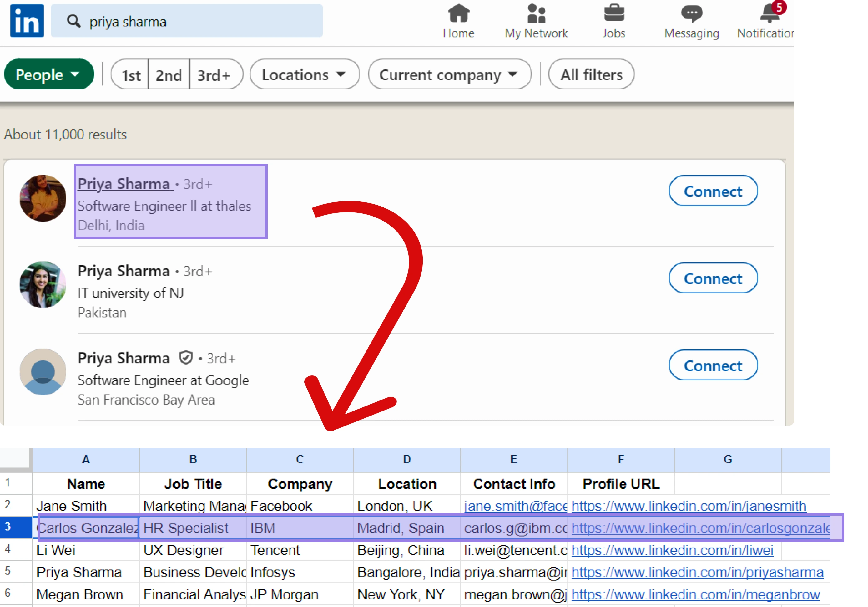The height and width of the screenshot is (607, 868).
Task: Select row 3 header in spreadsheet
Action: pos(16,527)
